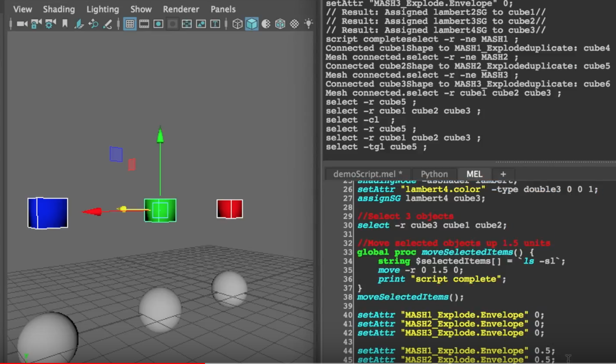Open the Show menu
The width and height of the screenshot is (616, 364).
[x=141, y=9]
